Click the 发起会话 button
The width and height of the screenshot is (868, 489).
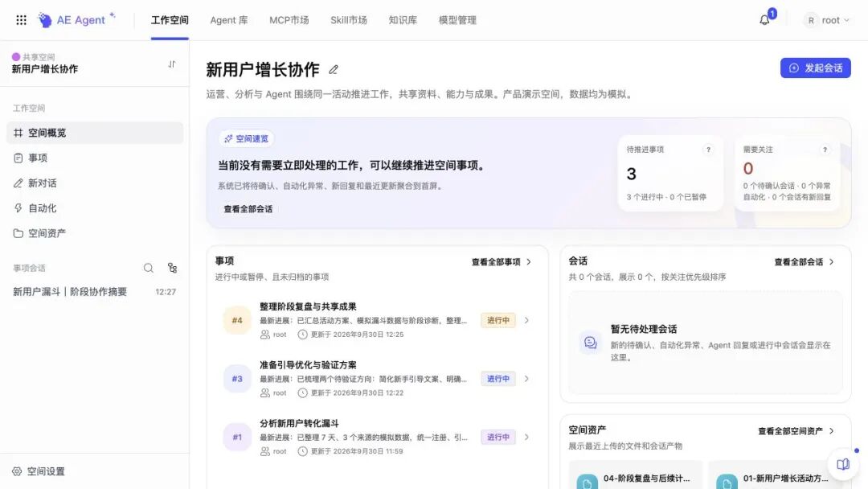point(816,68)
